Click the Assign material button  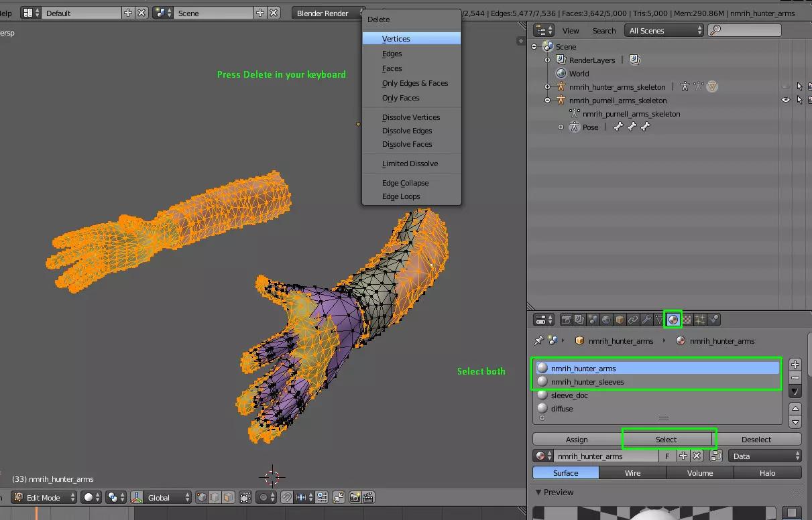tap(577, 440)
